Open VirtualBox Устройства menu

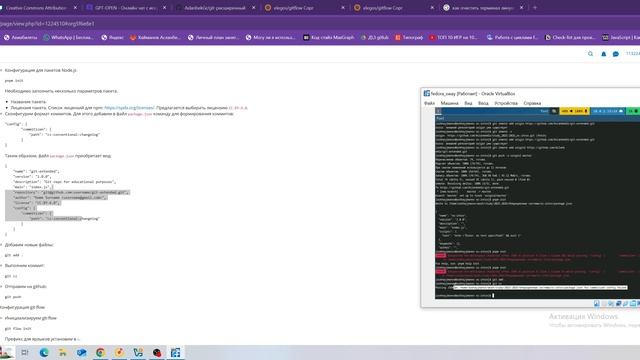click(506, 103)
